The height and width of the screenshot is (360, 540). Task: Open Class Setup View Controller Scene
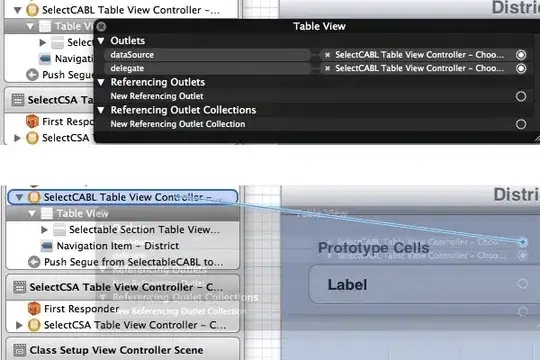click(116, 350)
